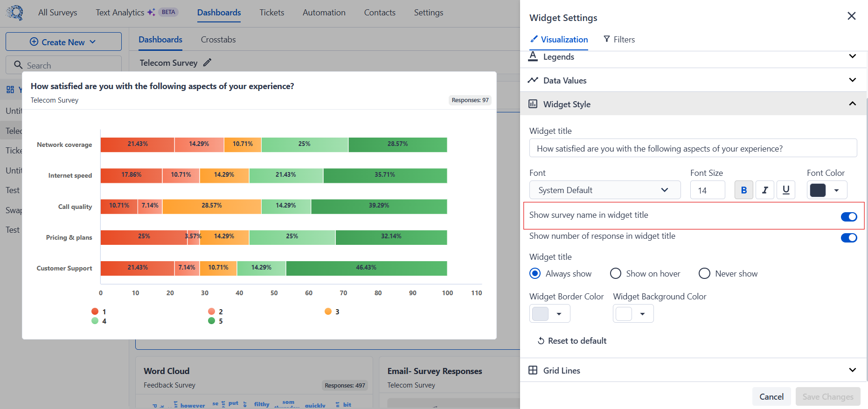
Task: Click the Cancel button
Action: pos(771,396)
